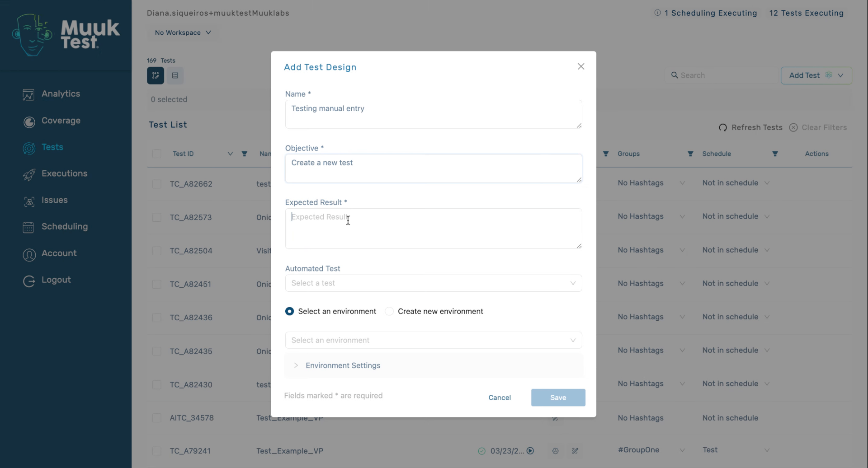Open the No Workspace dropdown
Screen dimensions: 868x468
coord(183,33)
